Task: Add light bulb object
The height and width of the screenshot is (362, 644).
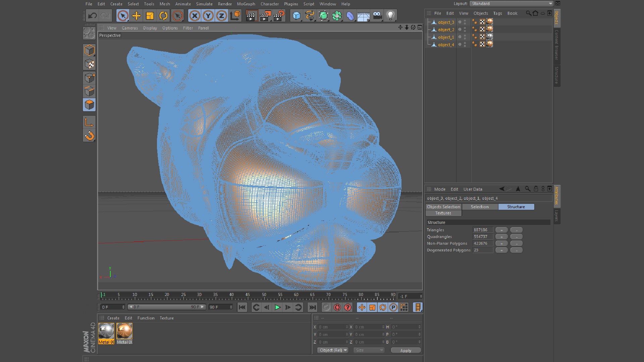Action: tap(390, 16)
